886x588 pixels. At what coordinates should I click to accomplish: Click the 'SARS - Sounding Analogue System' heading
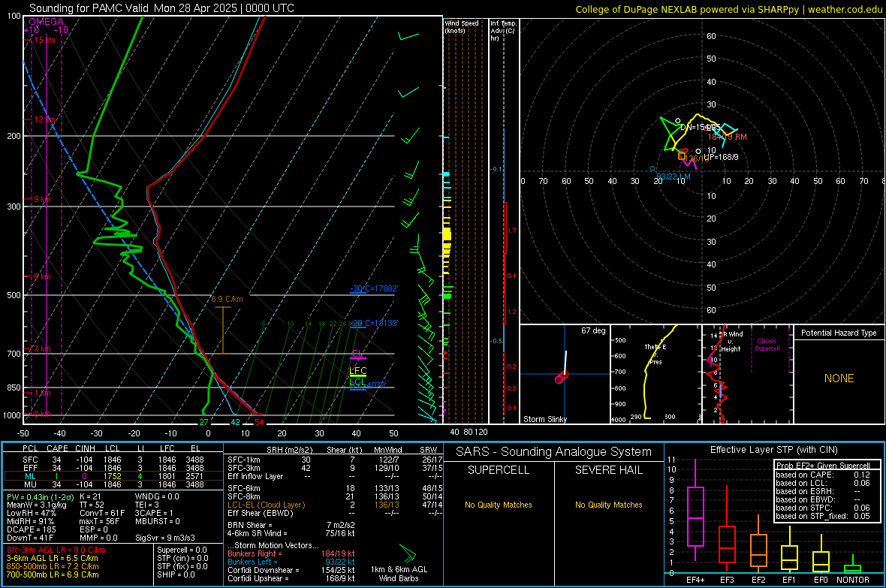(553, 452)
